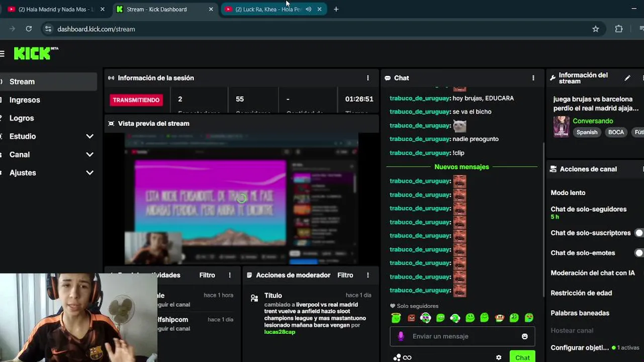Viewport: 644px width, 362px height.
Task: Click the Conversando category link
Action: pyautogui.click(x=593, y=121)
